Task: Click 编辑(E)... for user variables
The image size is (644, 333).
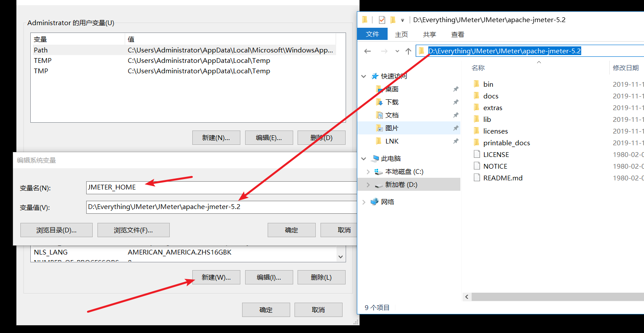Action: [x=269, y=138]
